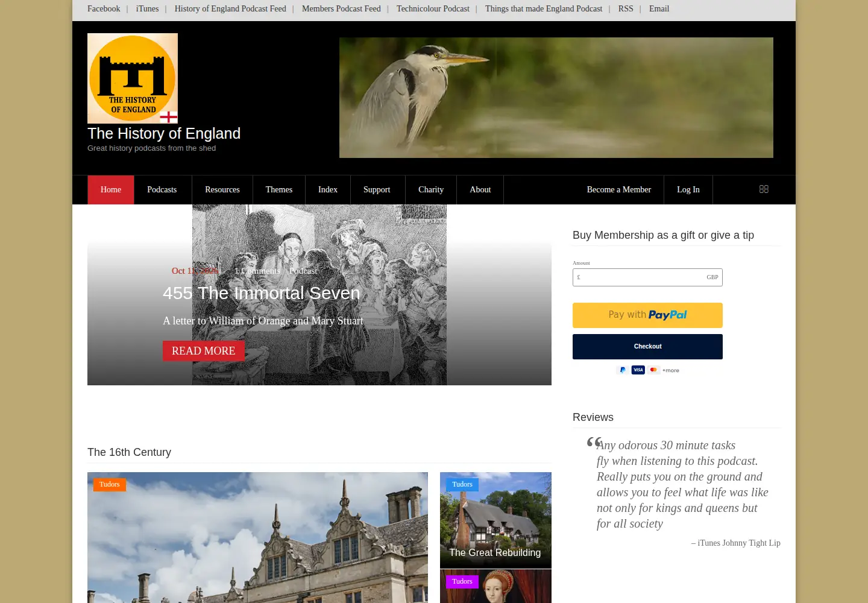868x603 pixels.
Task: Click the PayPal card icon below Checkout
Action: pyautogui.click(x=623, y=370)
